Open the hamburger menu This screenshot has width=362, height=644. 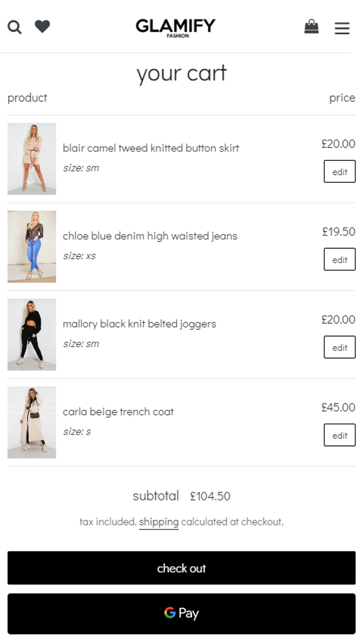[x=342, y=28]
